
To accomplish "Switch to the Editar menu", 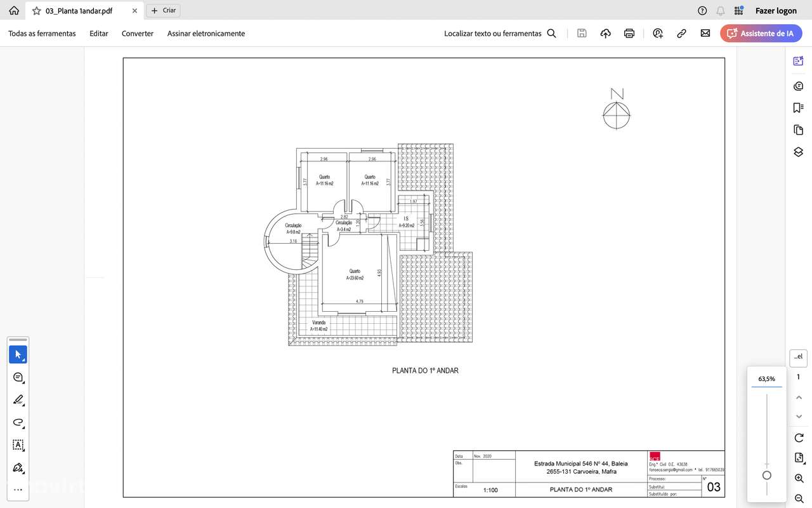I will tap(98, 33).
